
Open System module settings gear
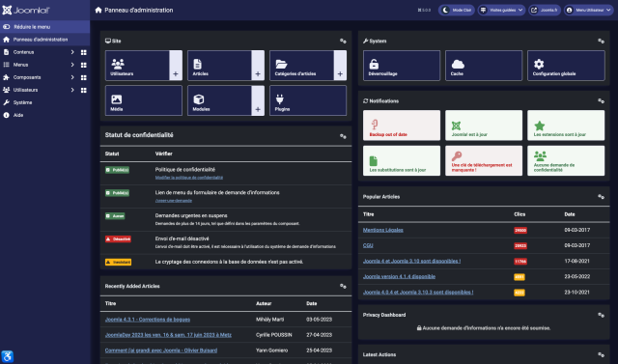click(601, 41)
